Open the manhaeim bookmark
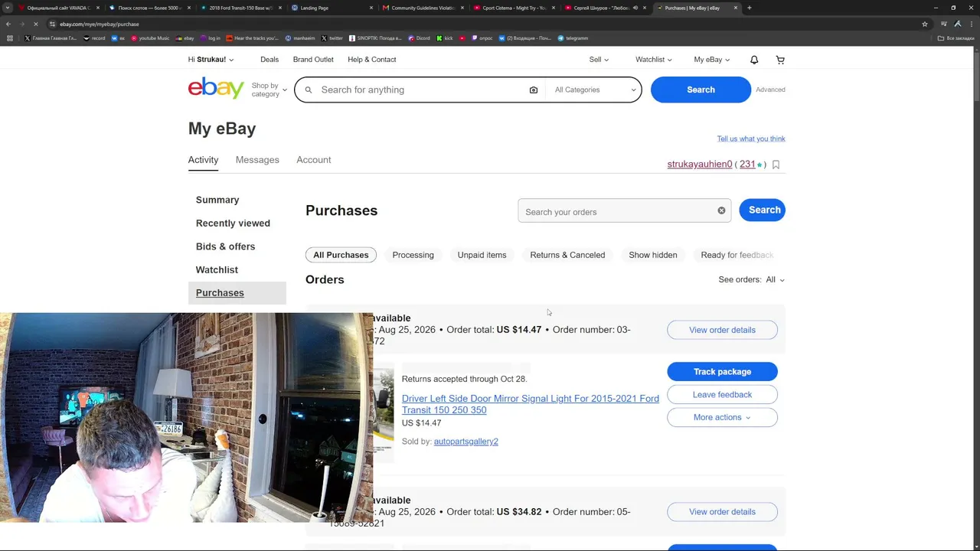Image resolution: width=980 pixels, height=551 pixels. click(300, 38)
